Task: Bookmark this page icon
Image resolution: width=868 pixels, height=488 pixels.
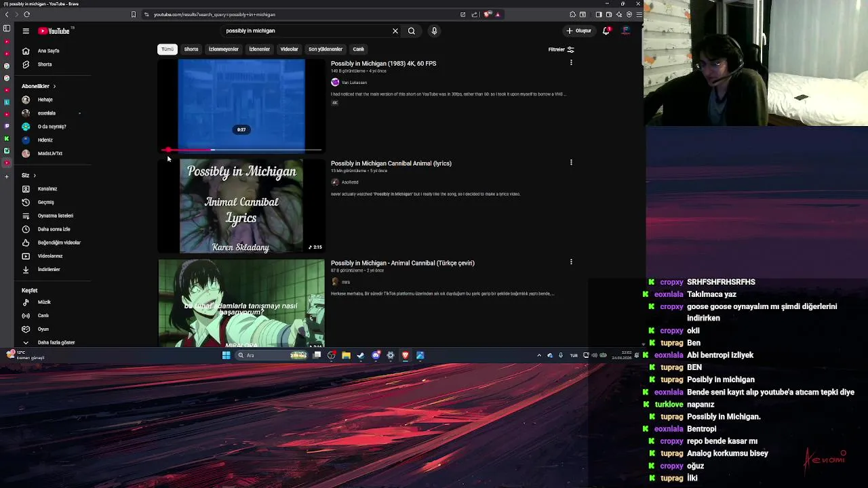Action: (x=134, y=14)
